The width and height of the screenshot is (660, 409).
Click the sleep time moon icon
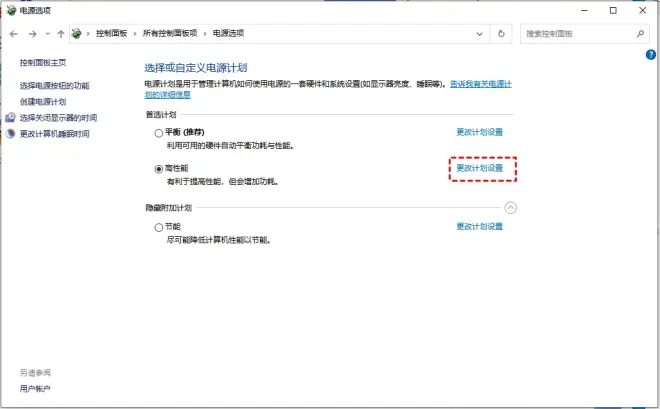(11, 133)
